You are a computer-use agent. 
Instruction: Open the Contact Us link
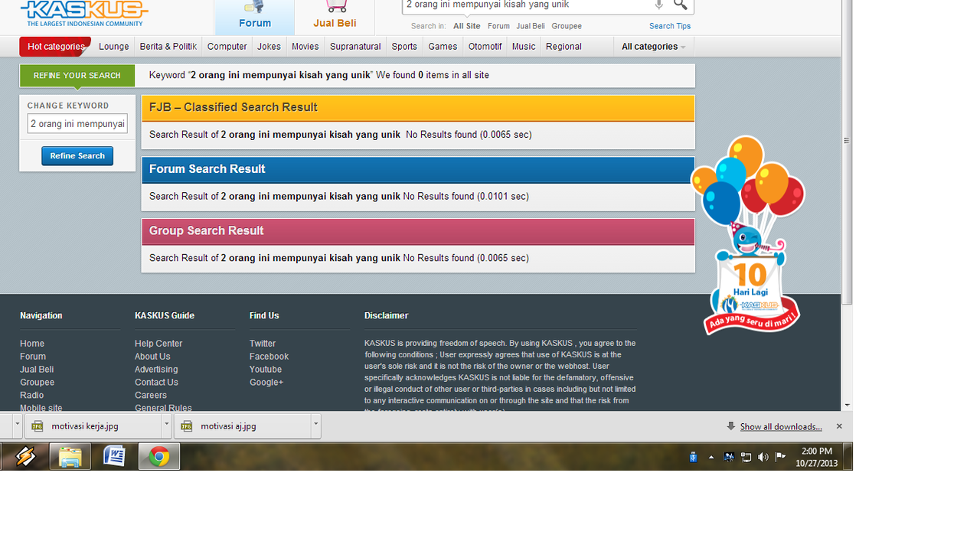click(156, 383)
